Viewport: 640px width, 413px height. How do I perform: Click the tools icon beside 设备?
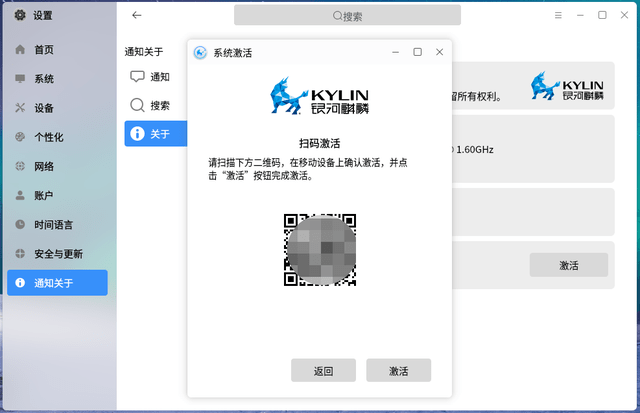[20, 108]
